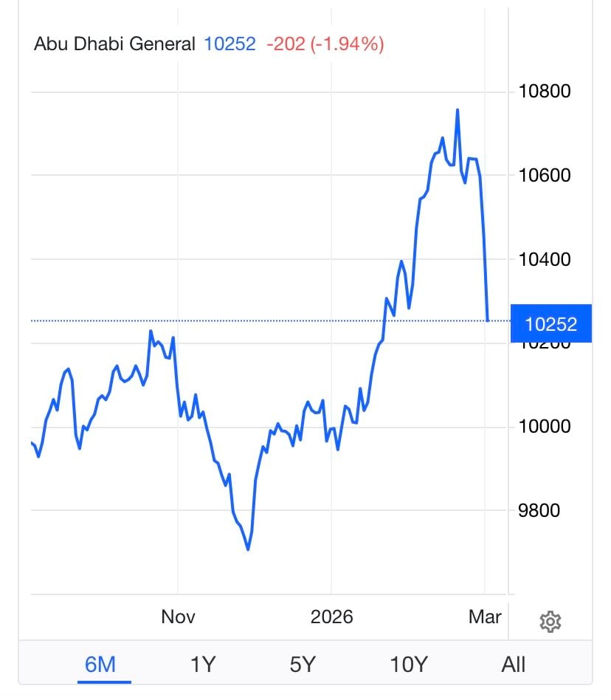Image resolution: width=611 pixels, height=700 pixels.
Task: Click the 10000 y-axis label
Action: tap(545, 427)
